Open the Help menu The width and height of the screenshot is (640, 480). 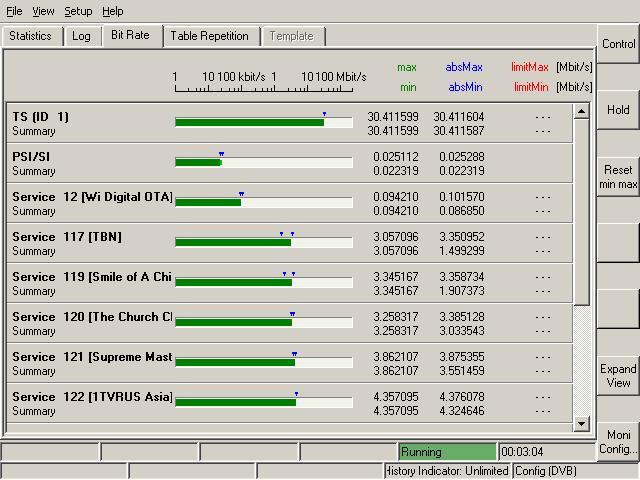click(x=113, y=11)
